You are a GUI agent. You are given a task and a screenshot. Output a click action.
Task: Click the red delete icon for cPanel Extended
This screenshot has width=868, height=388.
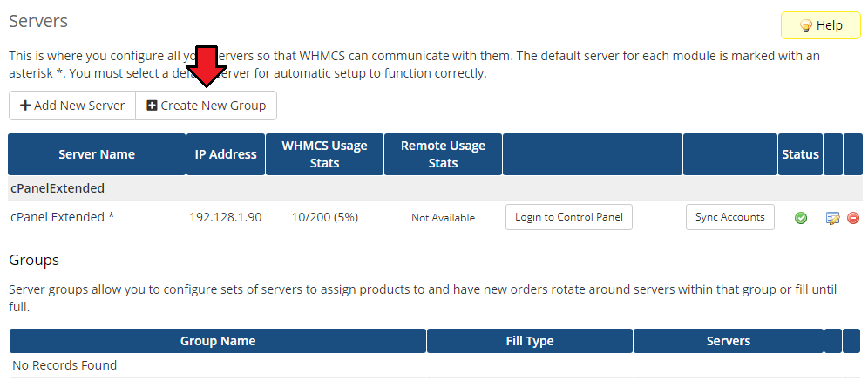853,218
